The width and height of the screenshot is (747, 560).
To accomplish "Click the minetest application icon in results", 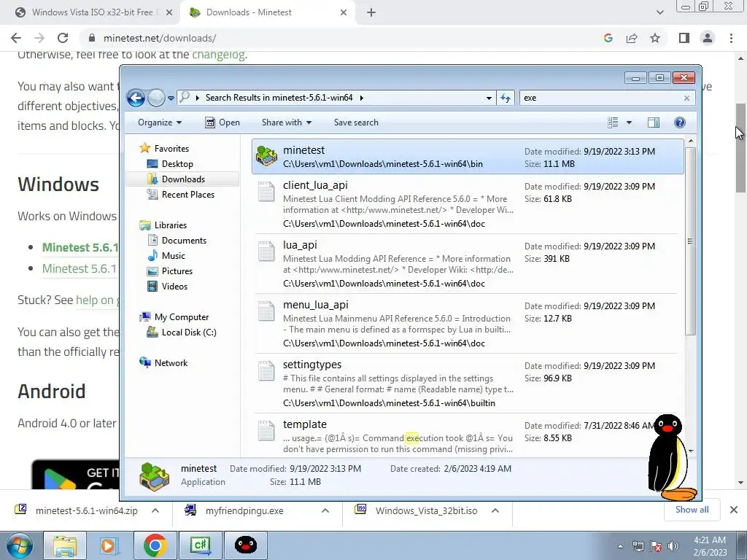I will 266,156.
